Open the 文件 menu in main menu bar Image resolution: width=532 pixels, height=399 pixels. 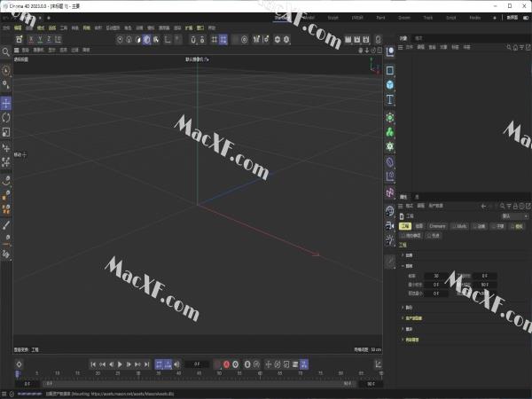pos(6,27)
